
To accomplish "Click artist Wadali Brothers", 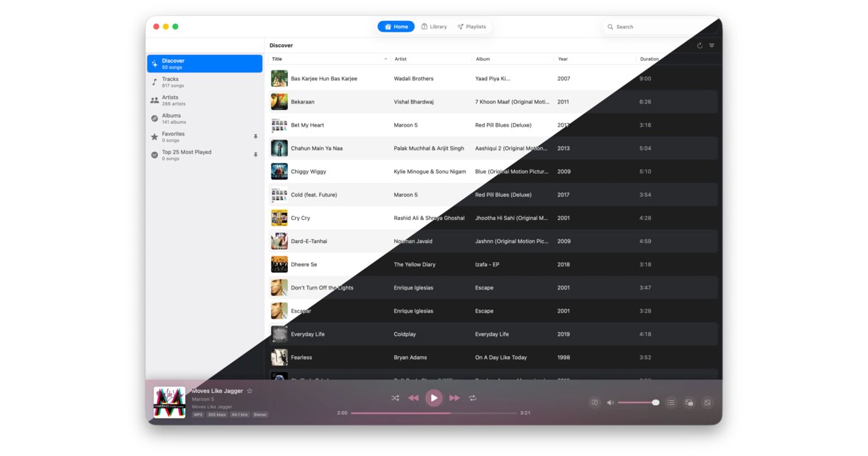I will click(414, 78).
